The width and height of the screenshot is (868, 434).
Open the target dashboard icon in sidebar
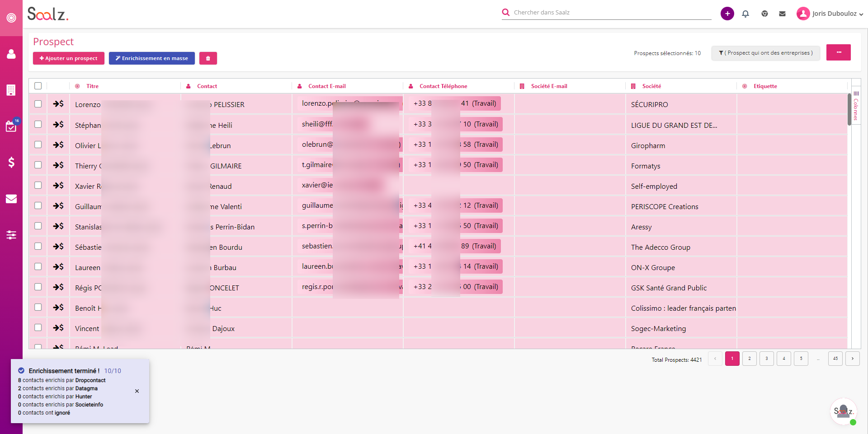click(x=11, y=18)
